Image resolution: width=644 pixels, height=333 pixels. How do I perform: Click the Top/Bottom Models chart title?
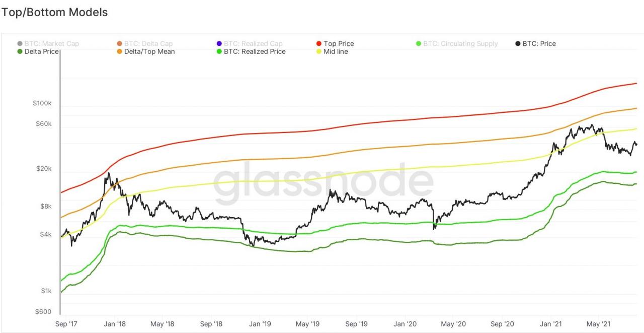point(54,13)
